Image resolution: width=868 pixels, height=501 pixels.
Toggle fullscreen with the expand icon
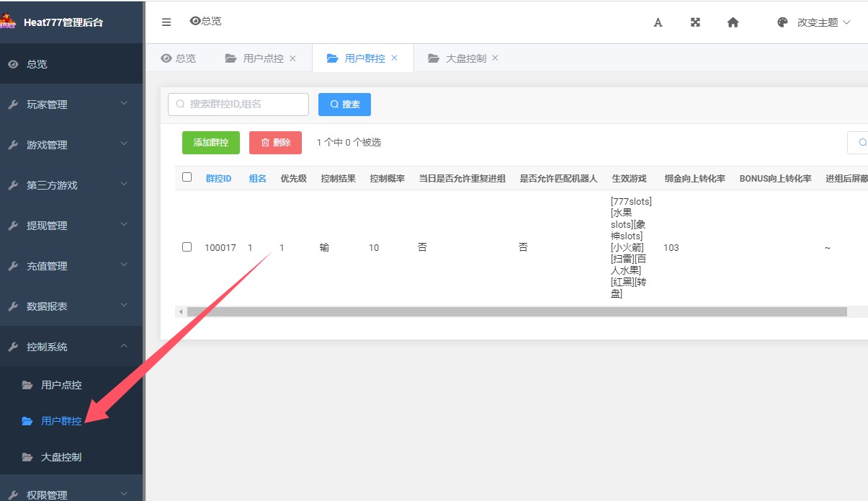click(x=695, y=22)
